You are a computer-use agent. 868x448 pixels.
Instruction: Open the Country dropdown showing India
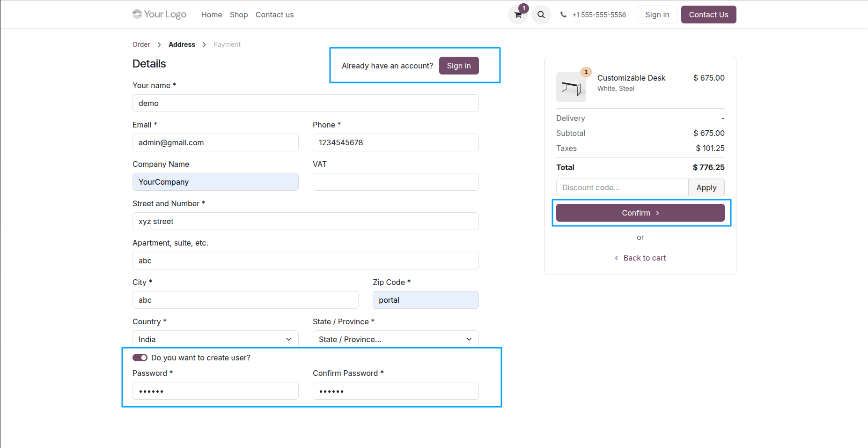(215, 339)
